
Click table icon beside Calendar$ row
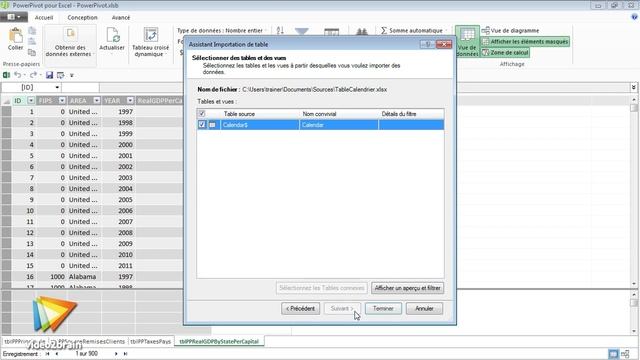pyautogui.click(x=212, y=125)
